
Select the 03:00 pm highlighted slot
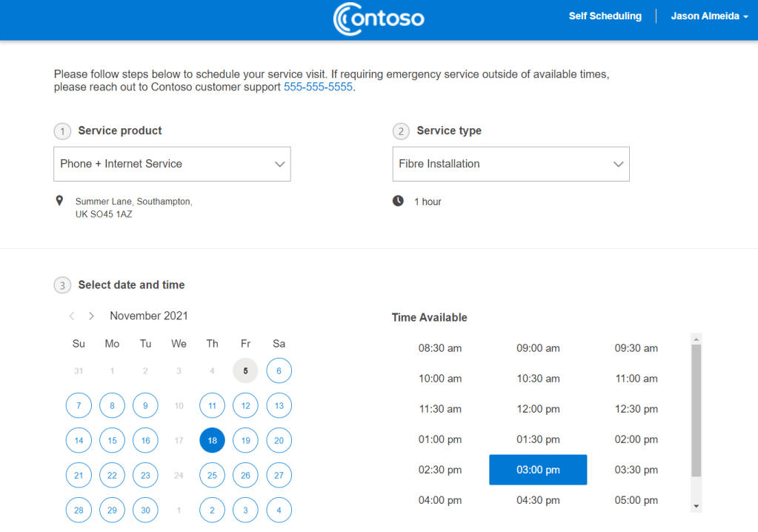[x=538, y=470]
